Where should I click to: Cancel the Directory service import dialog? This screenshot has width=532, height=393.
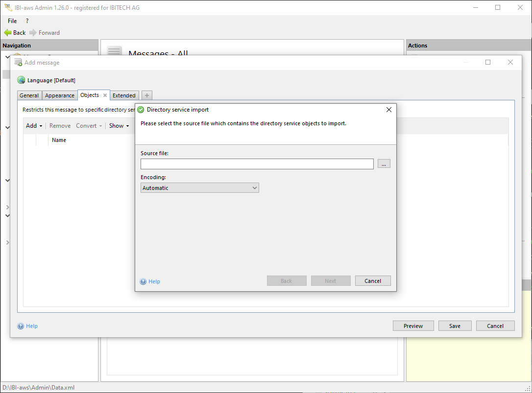[x=372, y=281]
